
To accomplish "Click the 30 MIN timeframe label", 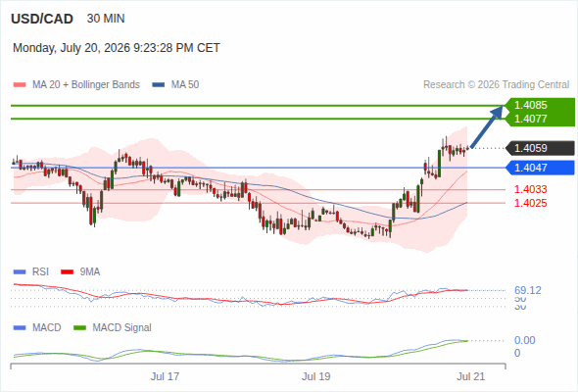I will 106,19.
